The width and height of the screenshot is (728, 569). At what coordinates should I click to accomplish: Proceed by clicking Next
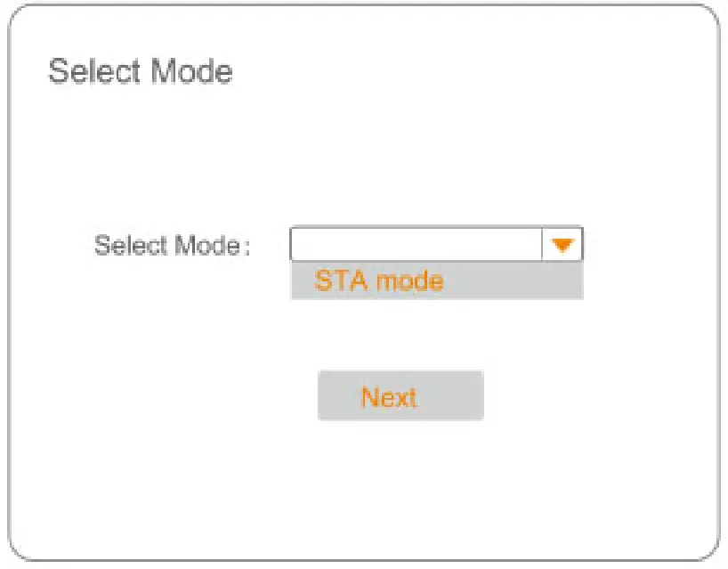tap(400, 396)
